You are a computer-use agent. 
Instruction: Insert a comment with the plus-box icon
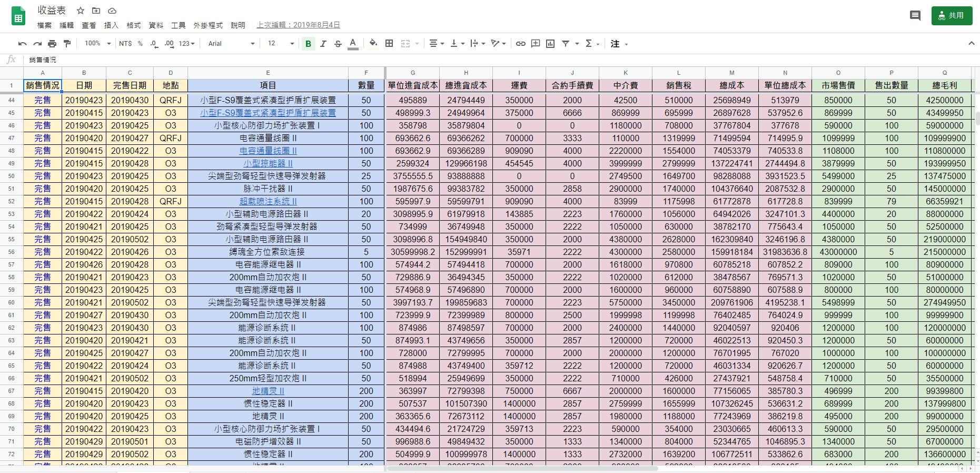[536, 44]
